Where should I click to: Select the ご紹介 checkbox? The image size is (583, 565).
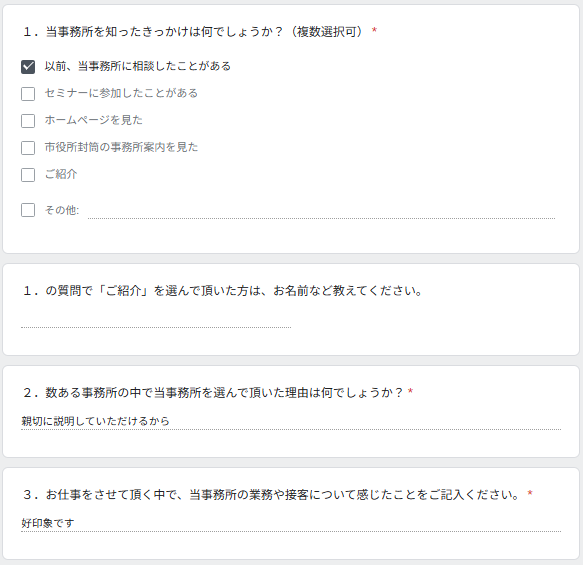(28, 175)
